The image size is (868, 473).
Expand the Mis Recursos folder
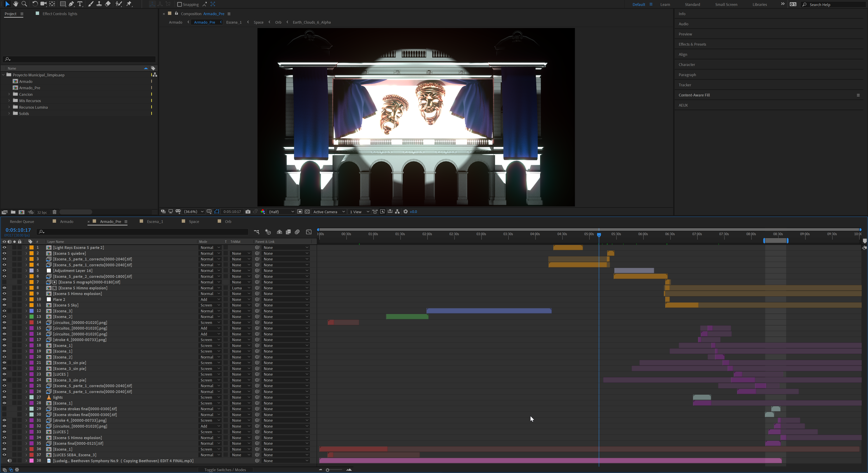coord(9,101)
